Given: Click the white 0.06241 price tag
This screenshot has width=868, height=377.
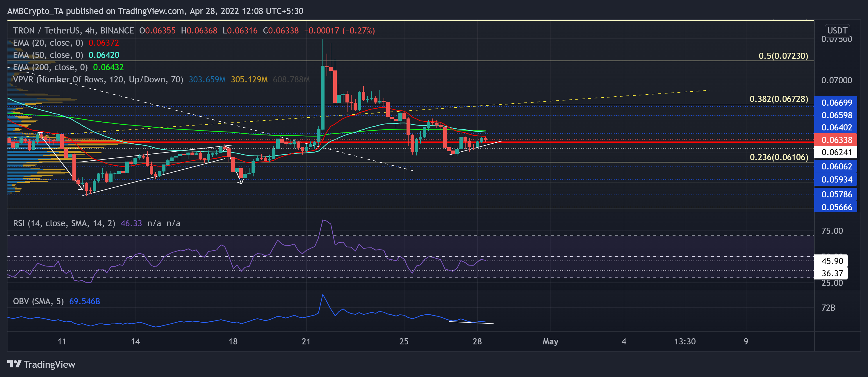Looking at the screenshot, I should [x=836, y=152].
